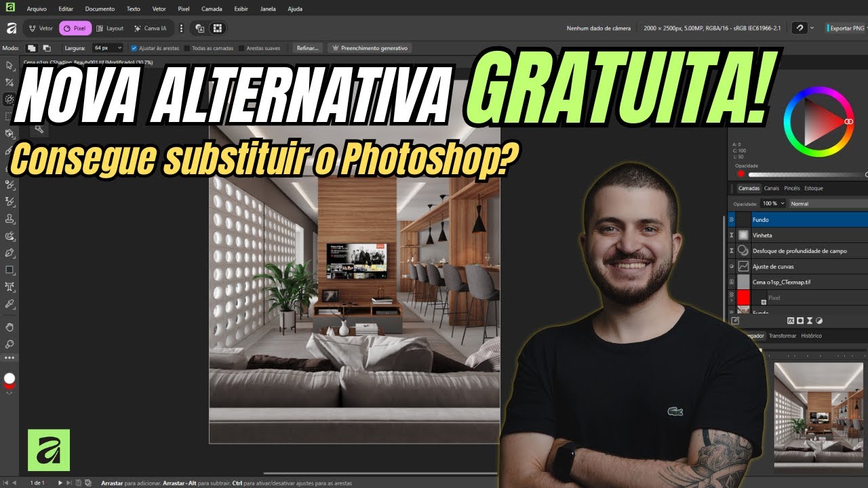
Task: Select the Pen tool in left toolbar
Action: coord(9,253)
